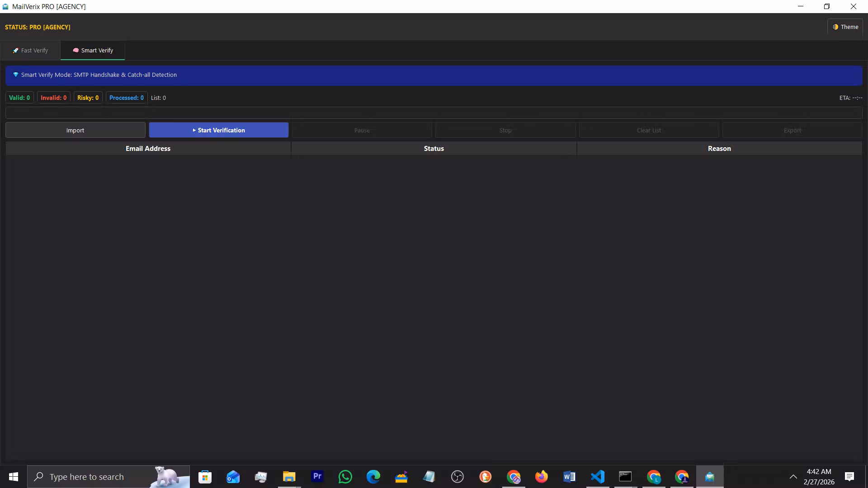Open the Windows Start menu
The height and width of the screenshot is (488, 868).
coord(14,477)
